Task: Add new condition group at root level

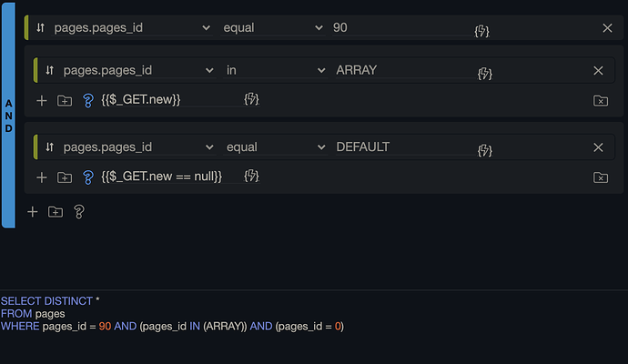Action: [56, 211]
